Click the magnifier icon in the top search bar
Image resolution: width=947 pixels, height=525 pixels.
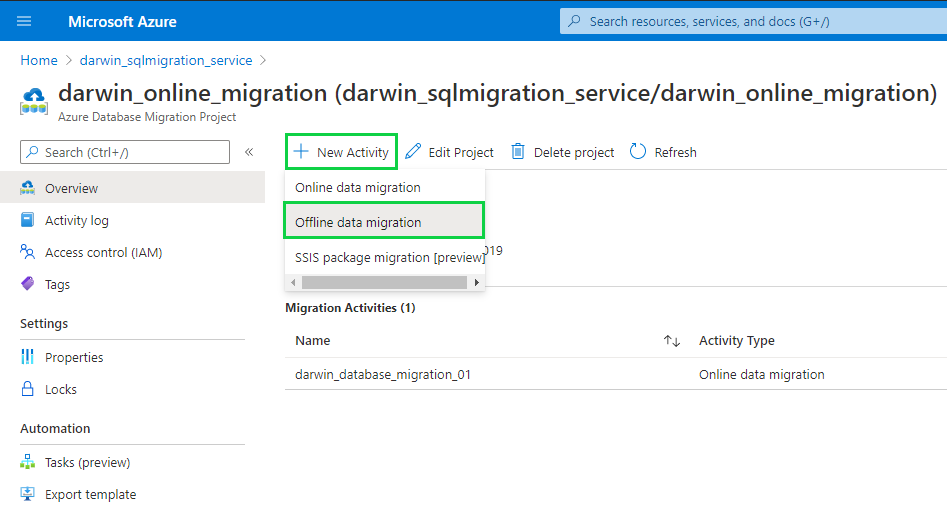(x=574, y=21)
